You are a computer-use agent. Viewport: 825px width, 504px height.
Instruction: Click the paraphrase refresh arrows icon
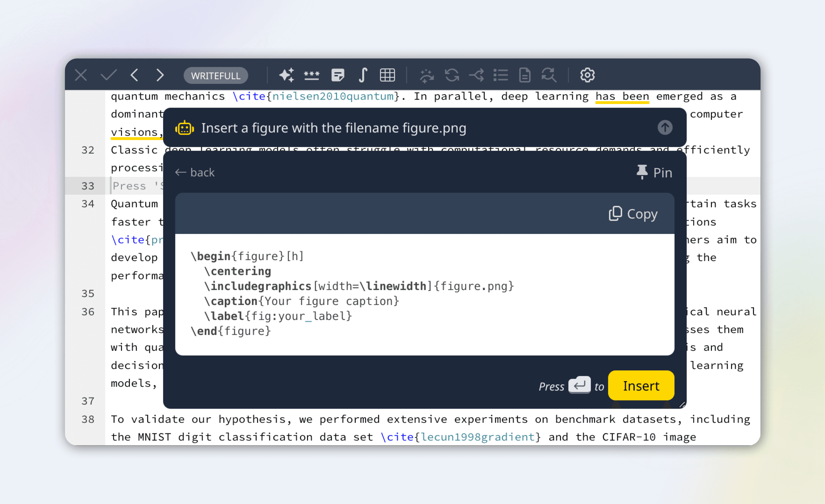[452, 75]
